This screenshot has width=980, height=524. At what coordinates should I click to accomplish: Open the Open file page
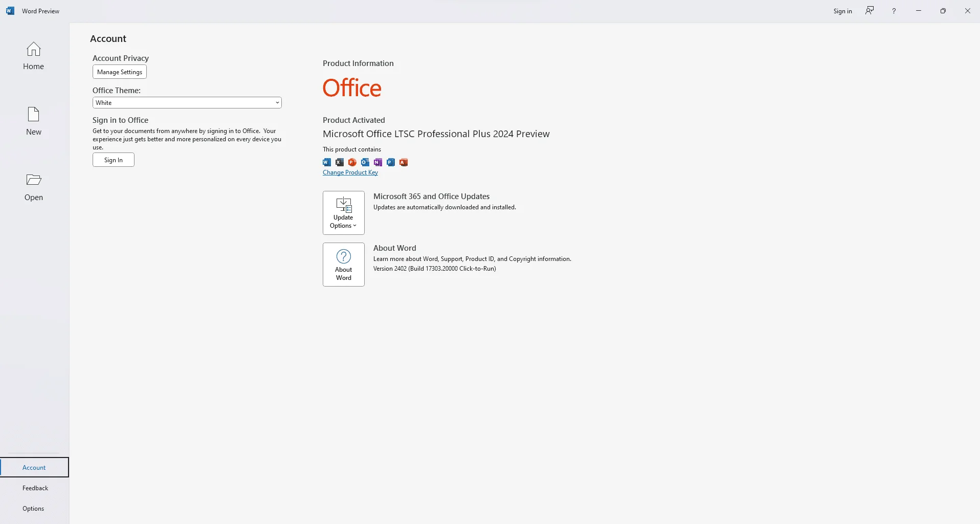(34, 187)
